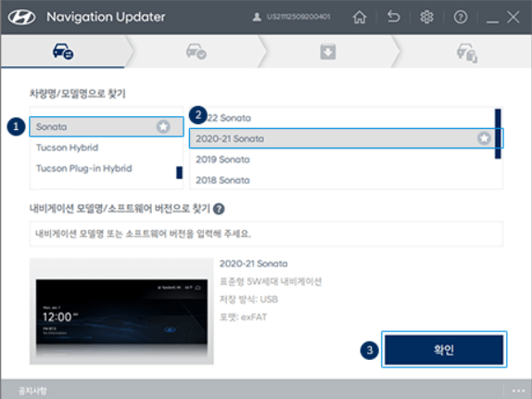
Task: Click the 확인 confirm button
Action: 444,350
